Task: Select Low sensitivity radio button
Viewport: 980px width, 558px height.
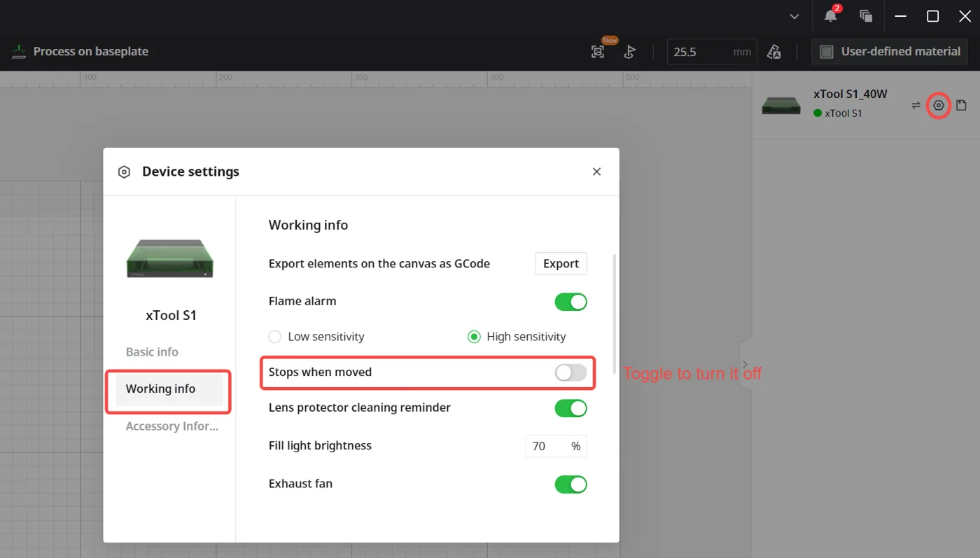Action: [275, 337]
